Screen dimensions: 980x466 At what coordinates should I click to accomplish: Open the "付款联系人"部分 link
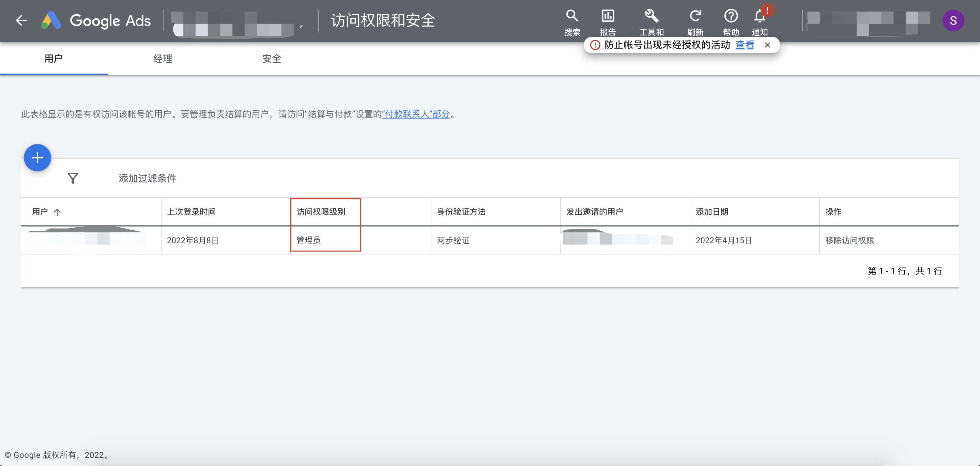tap(416, 114)
